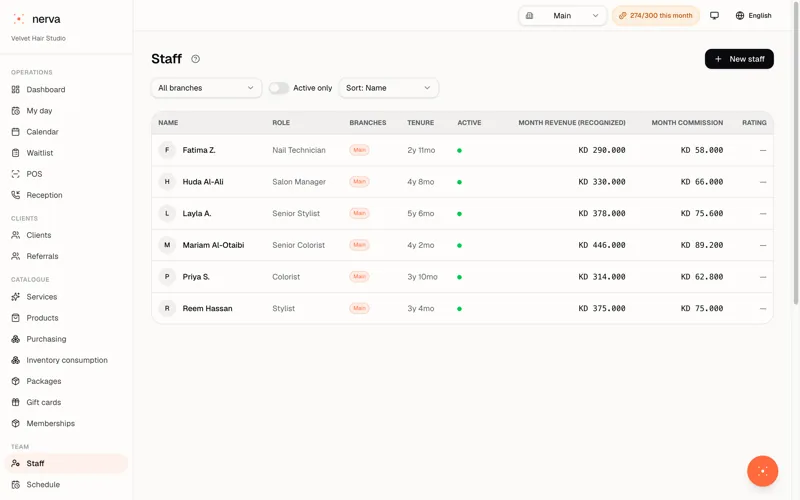Click the help icon beside Staff heading

(195, 59)
